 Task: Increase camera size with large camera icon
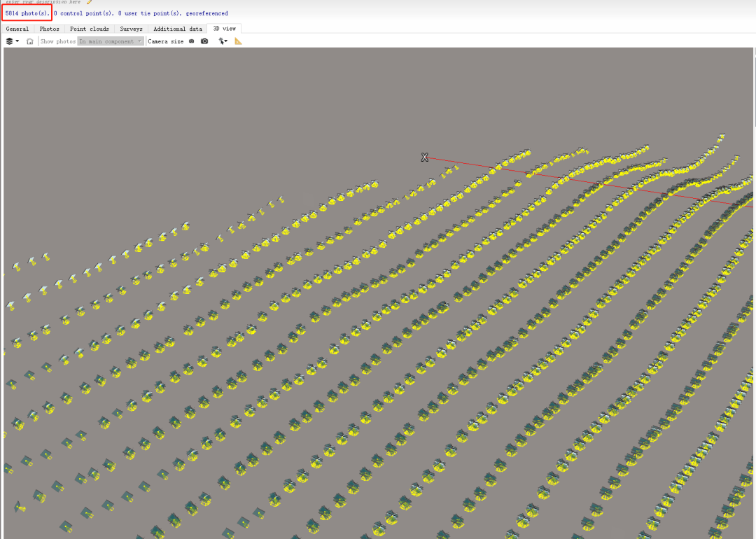click(x=204, y=41)
